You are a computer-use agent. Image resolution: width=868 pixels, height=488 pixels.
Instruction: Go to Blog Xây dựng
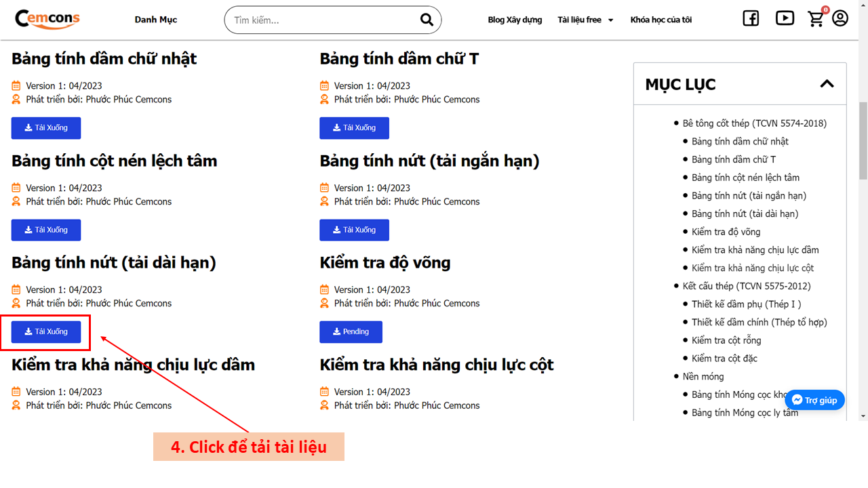coord(515,20)
